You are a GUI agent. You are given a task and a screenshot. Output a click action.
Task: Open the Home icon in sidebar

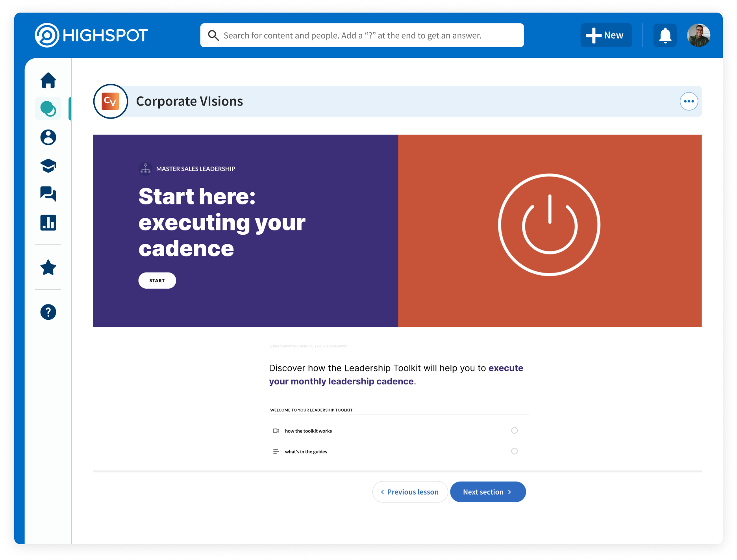tap(48, 80)
